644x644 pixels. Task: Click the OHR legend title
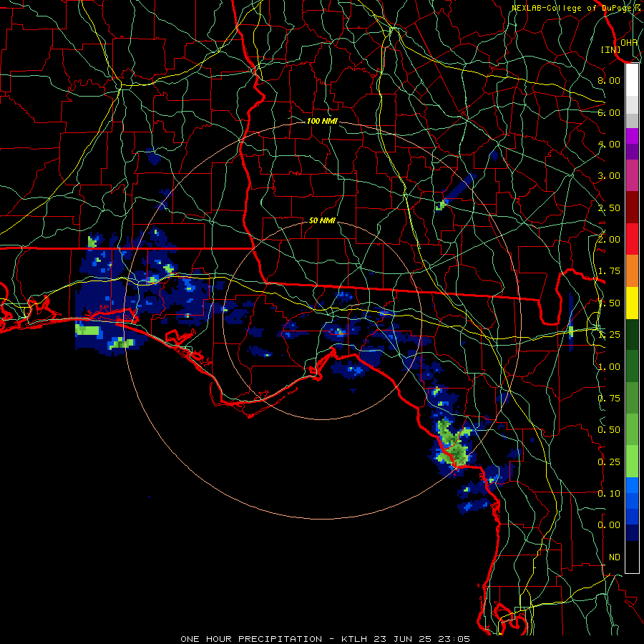tap(629, 42)
